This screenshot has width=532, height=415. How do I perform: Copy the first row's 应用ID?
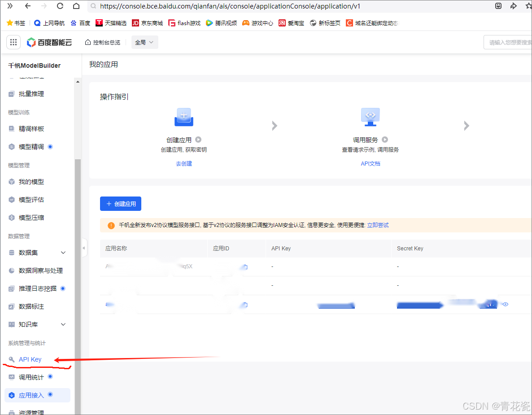pos(245,267)
